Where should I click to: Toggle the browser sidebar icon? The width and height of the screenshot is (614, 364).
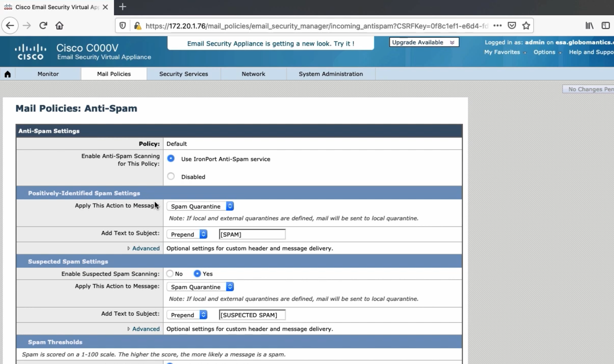[x=606, y=26]
